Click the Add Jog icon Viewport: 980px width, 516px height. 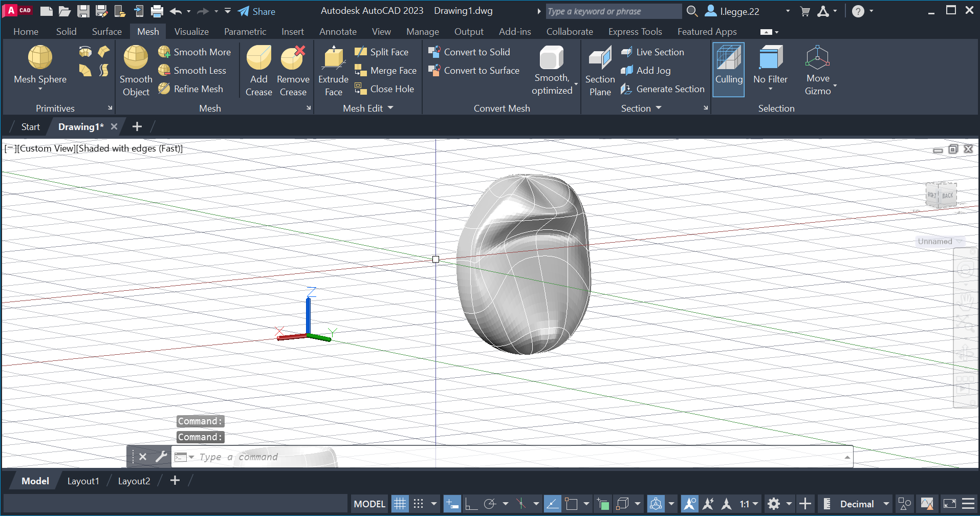tap(627, 70)
